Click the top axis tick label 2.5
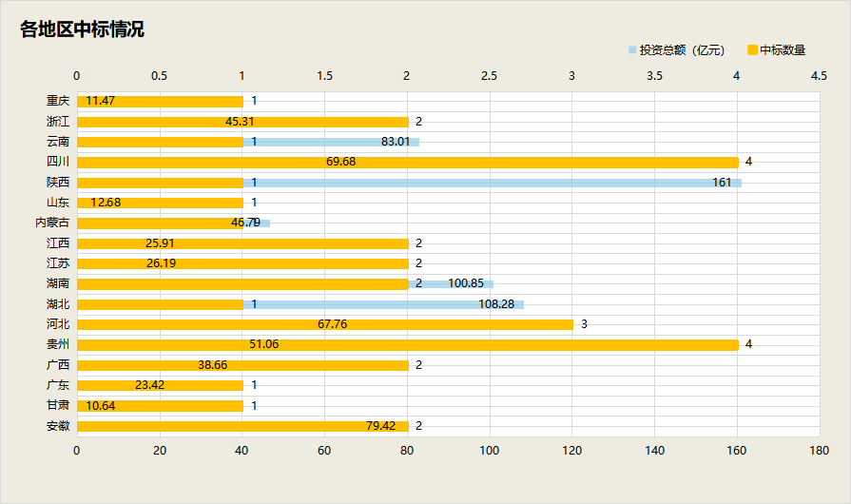Viewport: 851px width, 504px height. click(x=489, y=76)
